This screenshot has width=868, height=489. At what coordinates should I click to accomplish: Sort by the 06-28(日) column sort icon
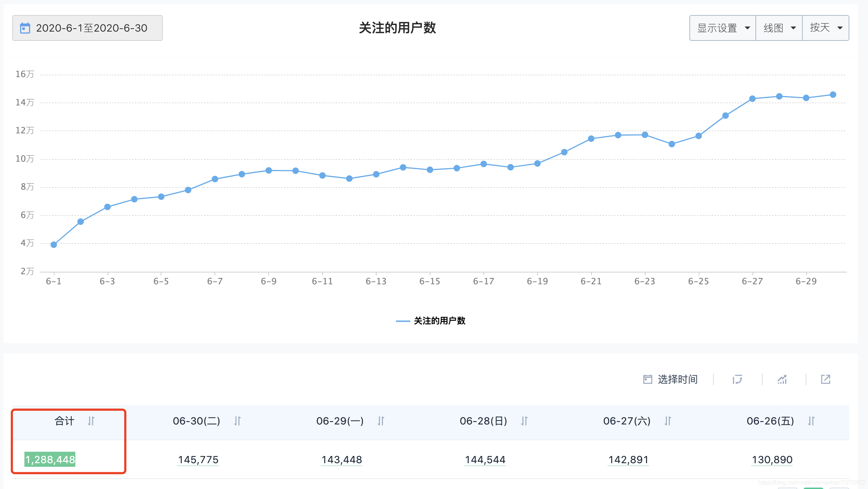pos(524,421)
